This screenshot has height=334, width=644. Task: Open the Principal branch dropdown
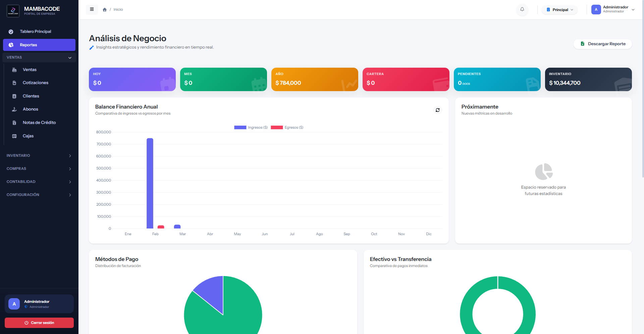pyautogui.click(x=560, y=10)
